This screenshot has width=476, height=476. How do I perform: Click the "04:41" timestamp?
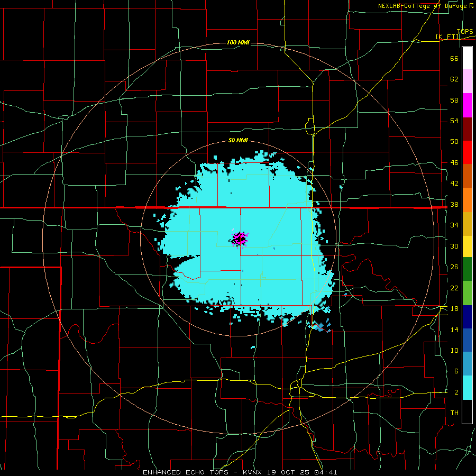(x=327, y=472)
